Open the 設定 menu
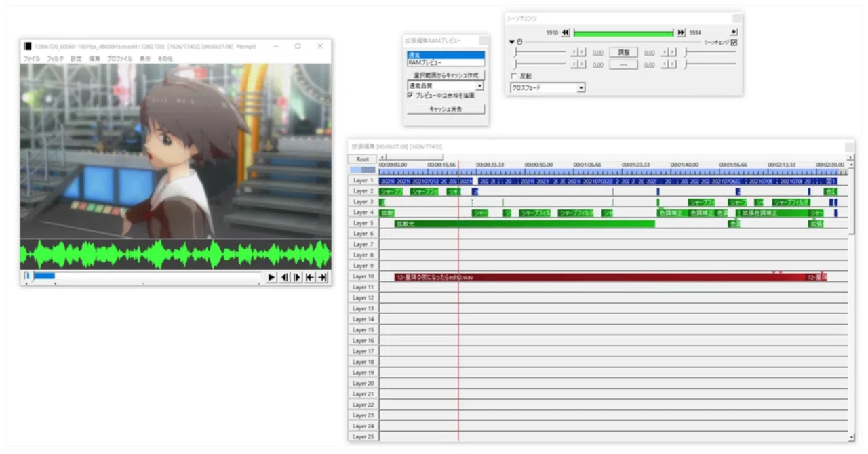 [x=76, y=59]
